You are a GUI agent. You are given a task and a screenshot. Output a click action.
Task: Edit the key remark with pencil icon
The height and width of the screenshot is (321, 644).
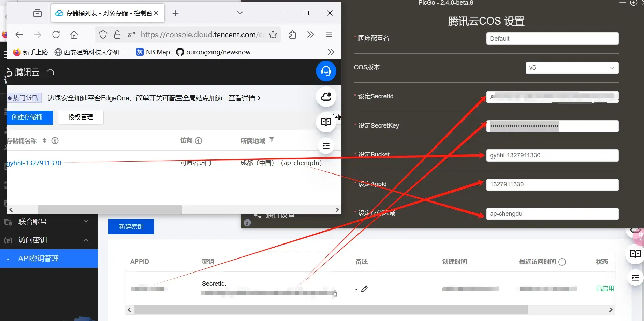point(364,289)
